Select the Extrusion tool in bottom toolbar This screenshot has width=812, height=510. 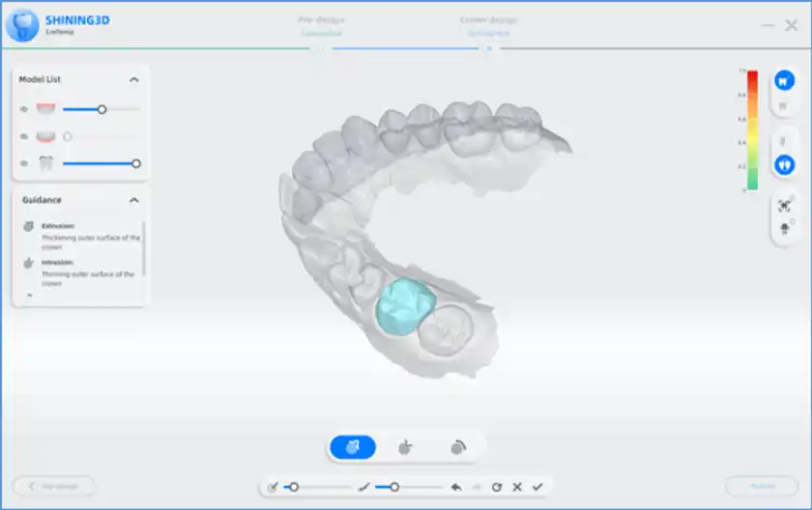pos(353,447)
